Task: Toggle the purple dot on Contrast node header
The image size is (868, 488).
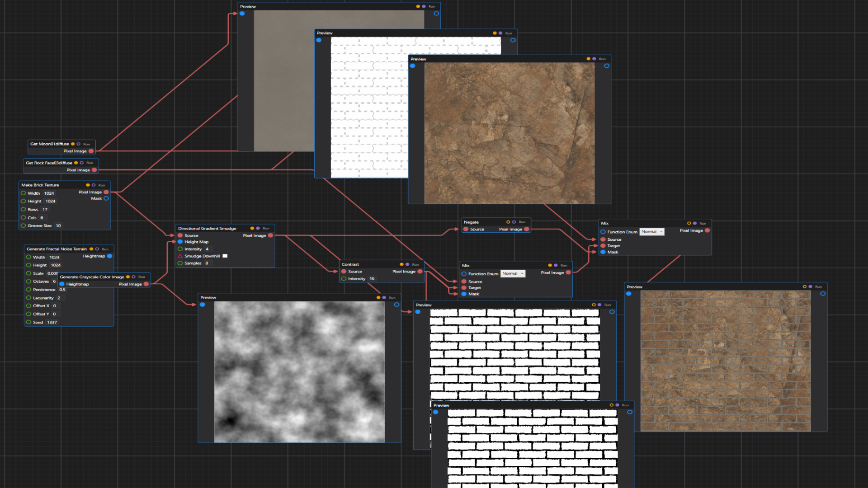Action: 407,265
